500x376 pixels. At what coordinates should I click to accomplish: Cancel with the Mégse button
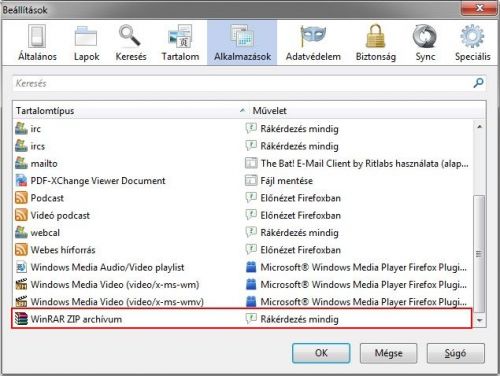(x=388, y=353)
